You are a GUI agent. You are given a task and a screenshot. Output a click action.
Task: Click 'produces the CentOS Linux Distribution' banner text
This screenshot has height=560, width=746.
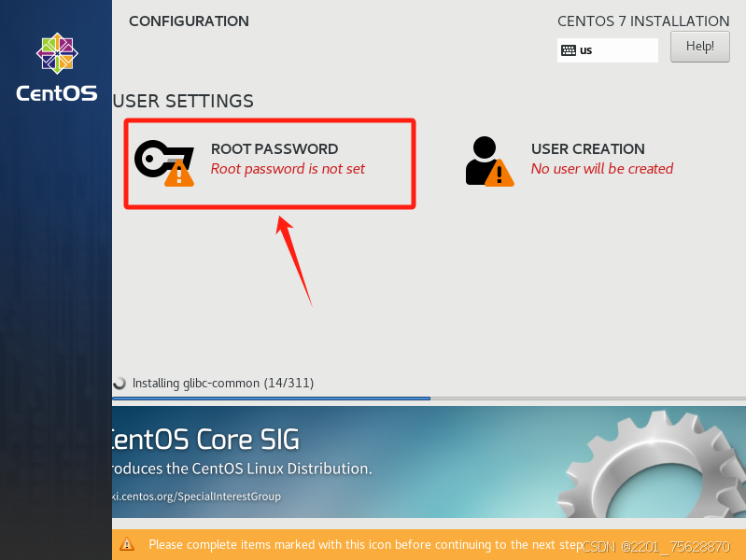click(242, 469)
